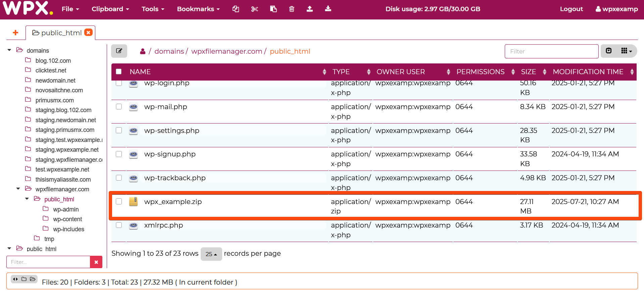Screen dimensions: 644x292
Task: Click the home user icon in breadcrumb
Action: tap(143, 51)
